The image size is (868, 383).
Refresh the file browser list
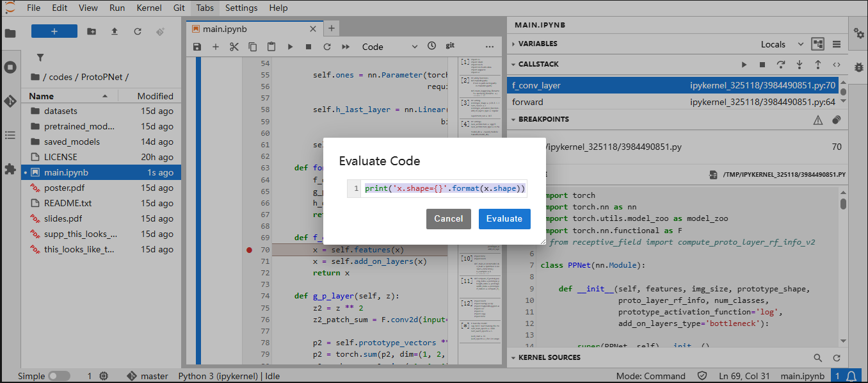click(x=138, y=31)
